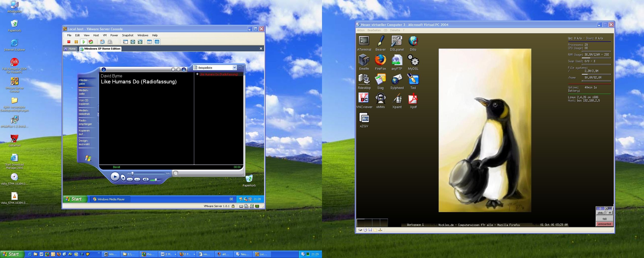The width and height of the screenshot is (644, 258).
Task: Open the Rdesktop icon
Action: (364, 82)
